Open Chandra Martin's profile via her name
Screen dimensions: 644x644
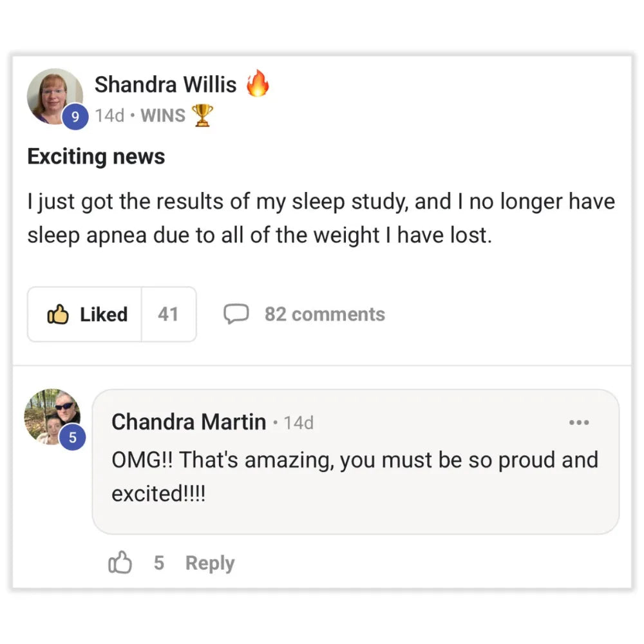pyautogui.click(x=189, y=422)
